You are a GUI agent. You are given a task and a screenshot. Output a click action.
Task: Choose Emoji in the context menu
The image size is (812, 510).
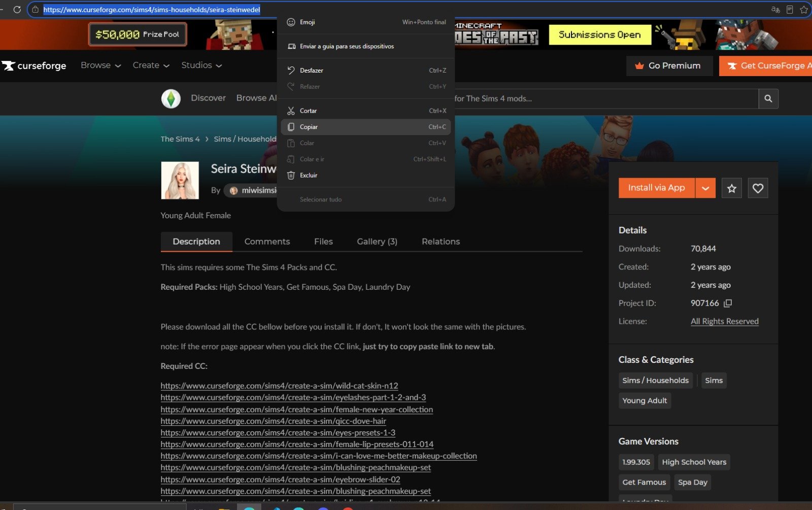(x=366, y=22)
